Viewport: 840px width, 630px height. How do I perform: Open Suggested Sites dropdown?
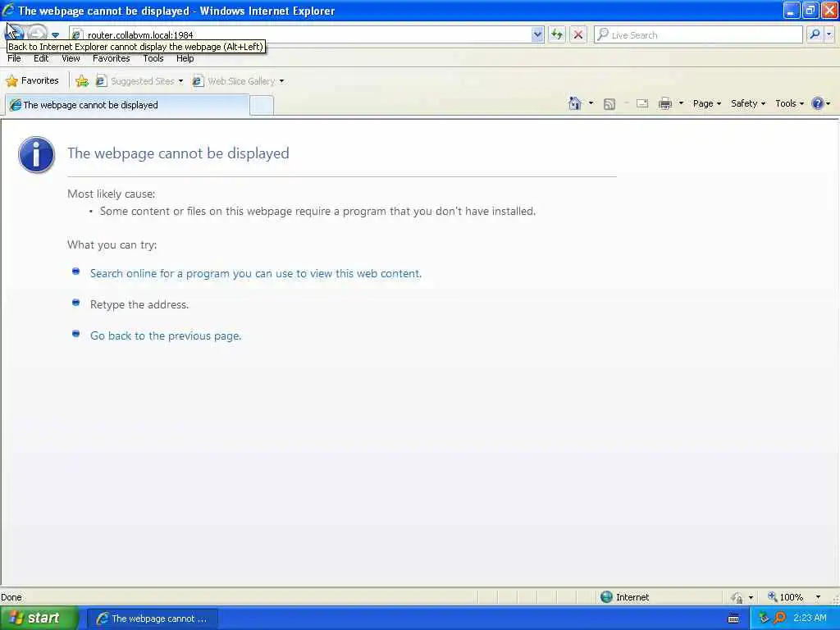(x=139, y=81)
